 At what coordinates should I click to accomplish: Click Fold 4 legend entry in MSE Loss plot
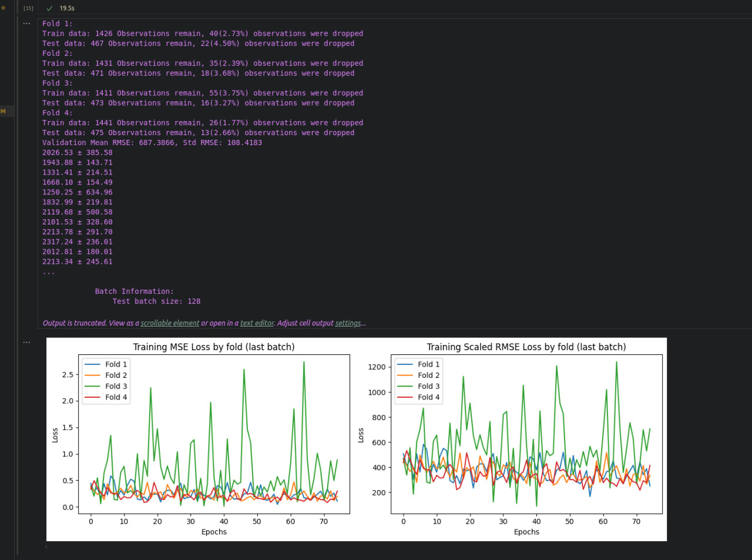point(116,397)
